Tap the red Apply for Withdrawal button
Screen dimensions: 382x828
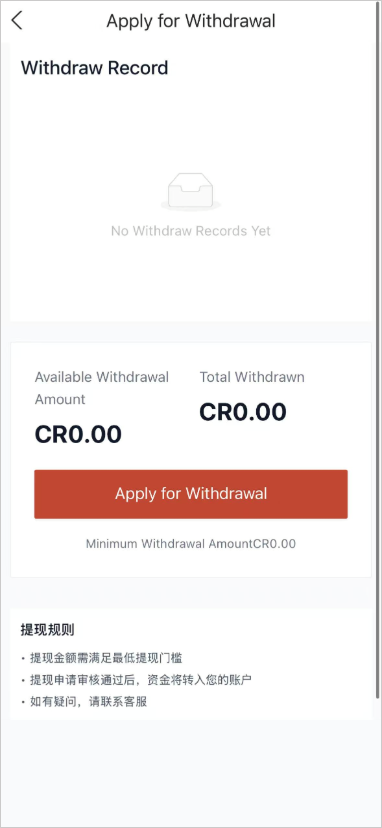191,494
